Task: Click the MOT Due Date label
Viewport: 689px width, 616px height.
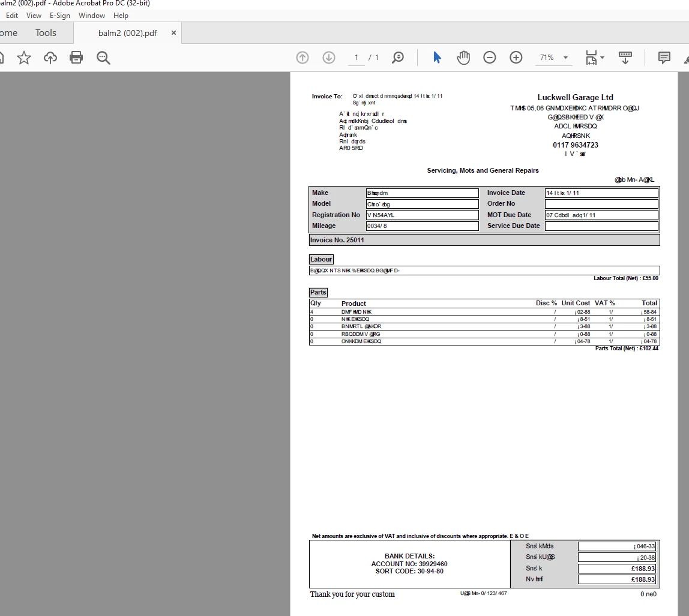Action: click(x=509, y=215)
